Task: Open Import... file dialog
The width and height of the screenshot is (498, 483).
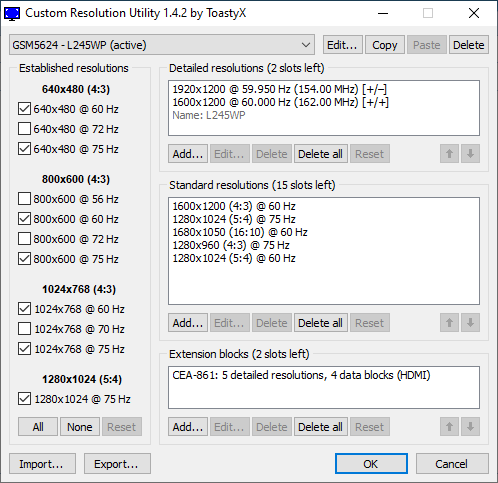Action: [42, 464]
